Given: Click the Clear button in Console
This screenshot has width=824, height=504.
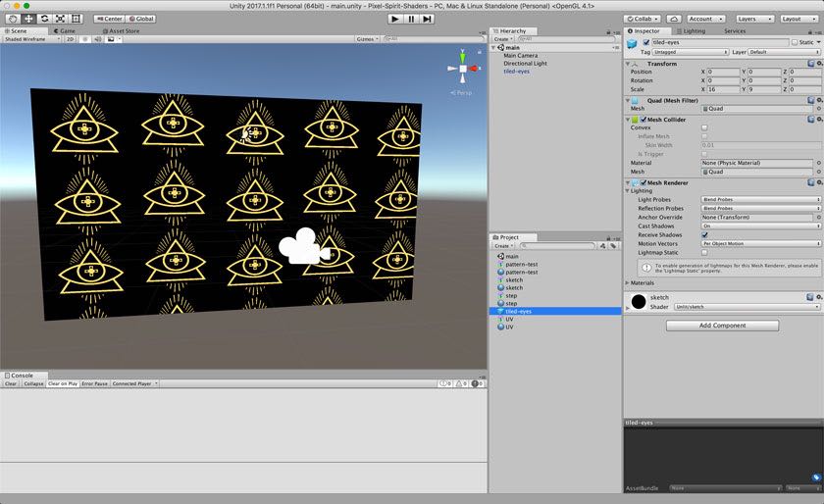Looking at the screenshot, I should (11, 383).
